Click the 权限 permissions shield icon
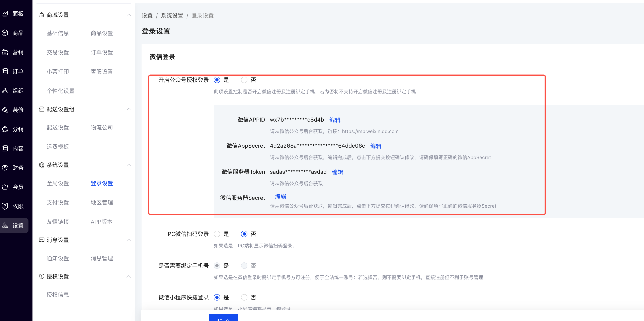This screenshot has width=644, height=321. point(5,206)
